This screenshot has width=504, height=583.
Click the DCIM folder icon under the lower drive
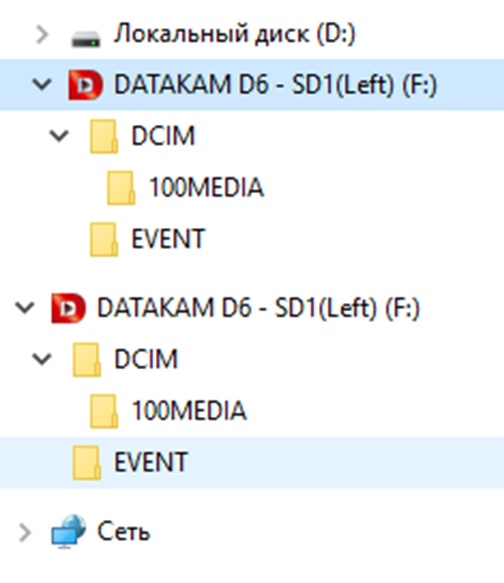[87, 360]
